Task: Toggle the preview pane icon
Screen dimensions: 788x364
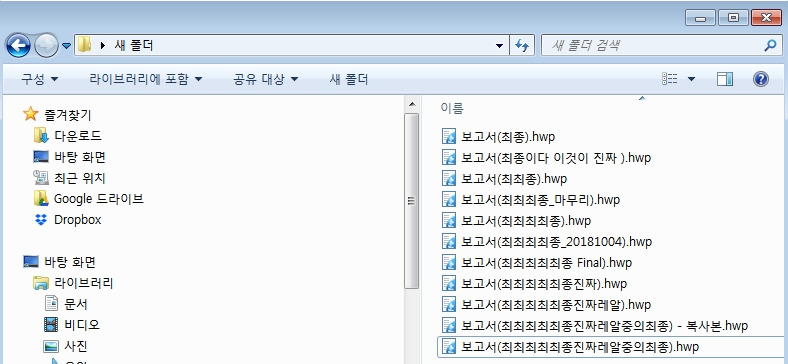Action: (725, 79)
